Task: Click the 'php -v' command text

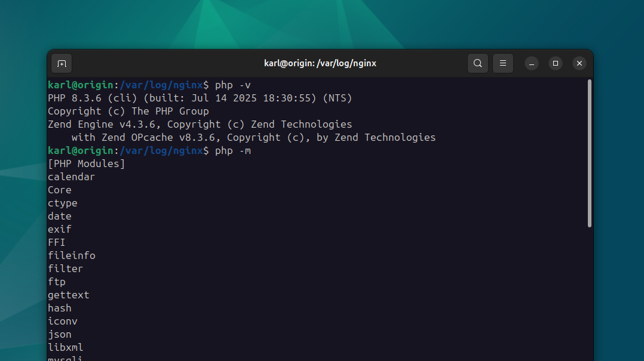Action: click(x=233, y=85)
